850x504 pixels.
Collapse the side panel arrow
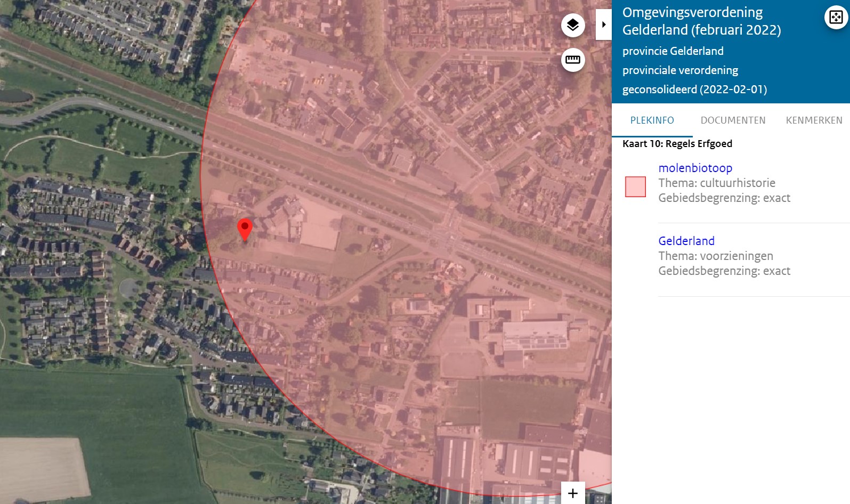pyautogui.click(x=603, y=25)
